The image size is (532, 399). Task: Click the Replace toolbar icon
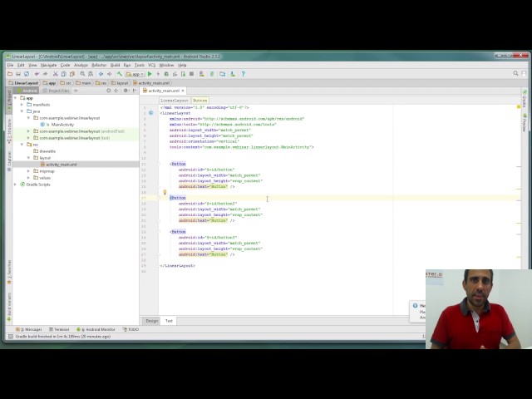tap(91, 74)
